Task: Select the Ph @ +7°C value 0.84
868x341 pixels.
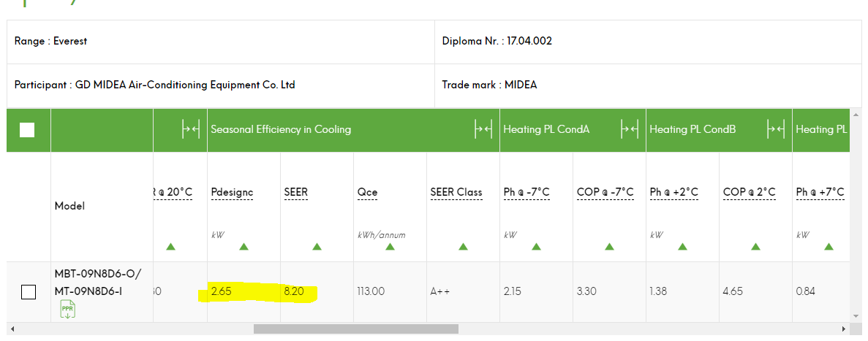Action: pyautogui.click(x=805, y=291)
